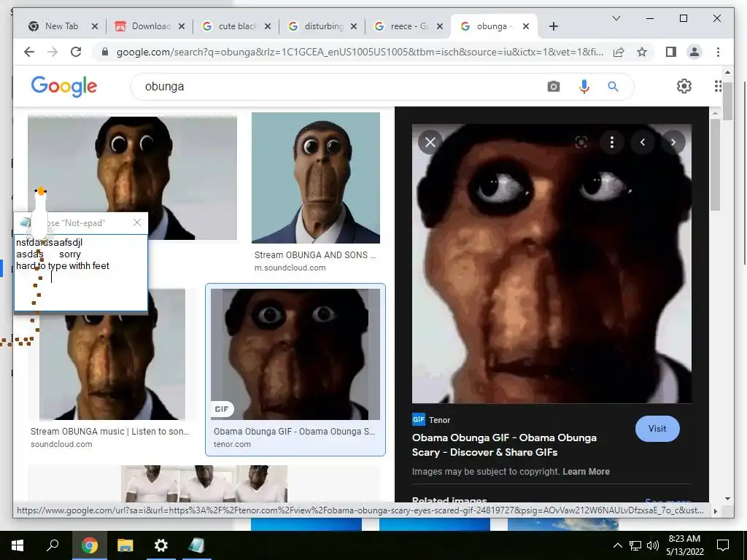Select the m.soundcloud.com image thumbnail
This screenshot has height=560, width=747.
coord(316,178)
